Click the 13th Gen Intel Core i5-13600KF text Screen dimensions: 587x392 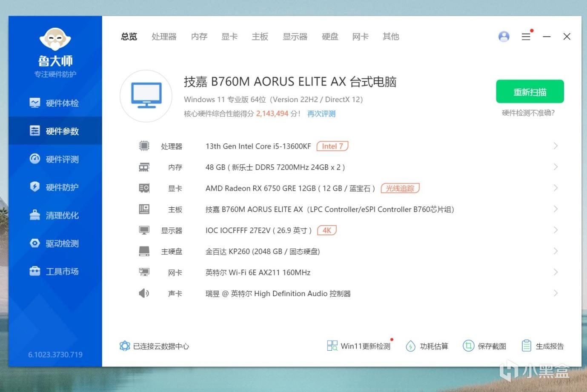click(x=258, y=146)
